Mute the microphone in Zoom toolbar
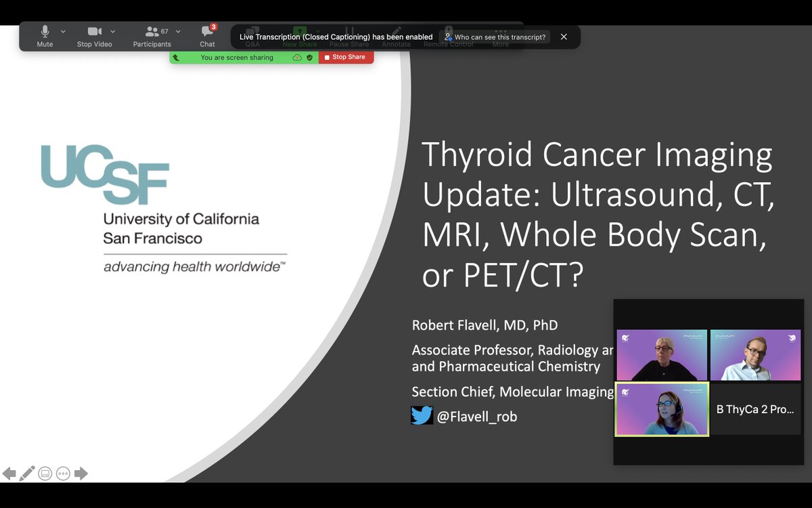812x508 pixels. point(45,36)
